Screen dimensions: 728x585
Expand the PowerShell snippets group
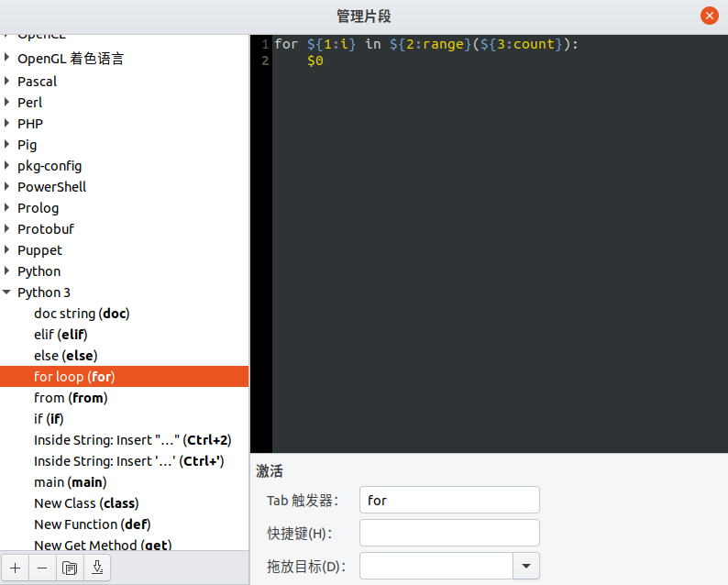click(6, 186)
